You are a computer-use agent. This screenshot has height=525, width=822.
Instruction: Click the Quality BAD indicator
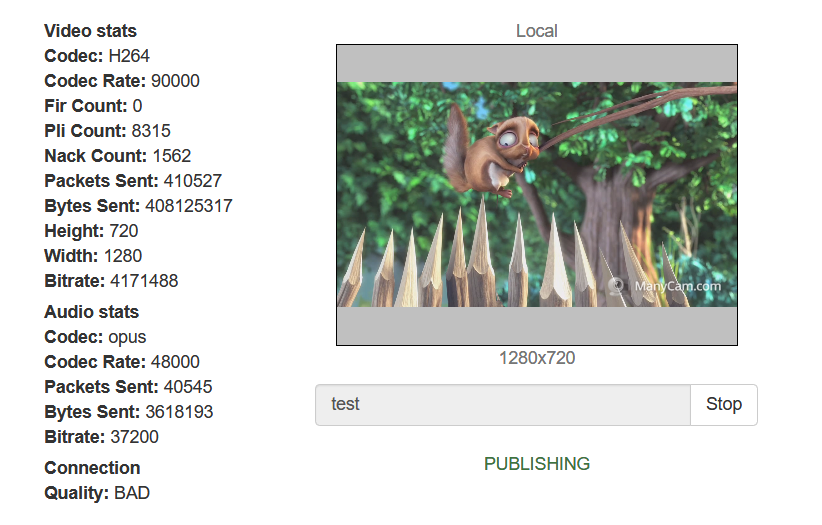pos(132,493)
